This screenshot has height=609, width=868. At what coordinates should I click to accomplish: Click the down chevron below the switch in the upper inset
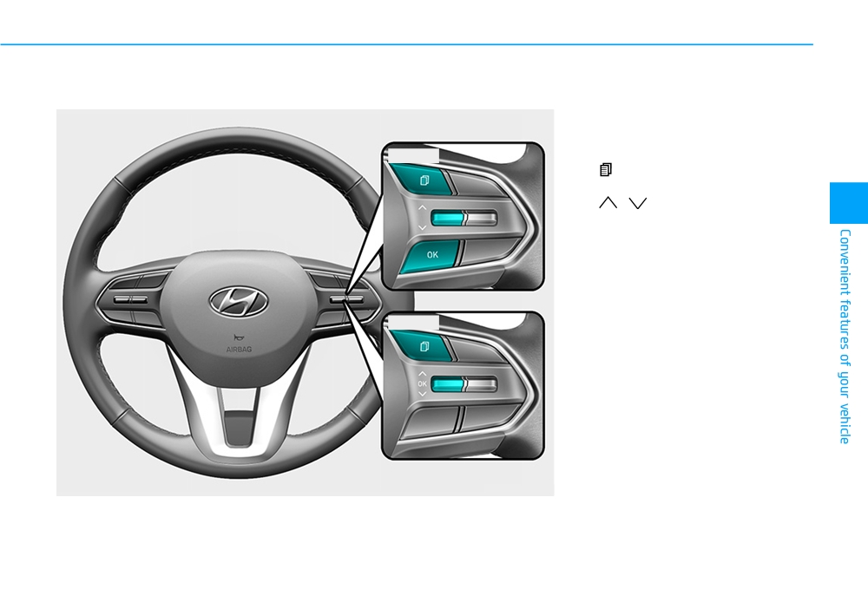423,227
